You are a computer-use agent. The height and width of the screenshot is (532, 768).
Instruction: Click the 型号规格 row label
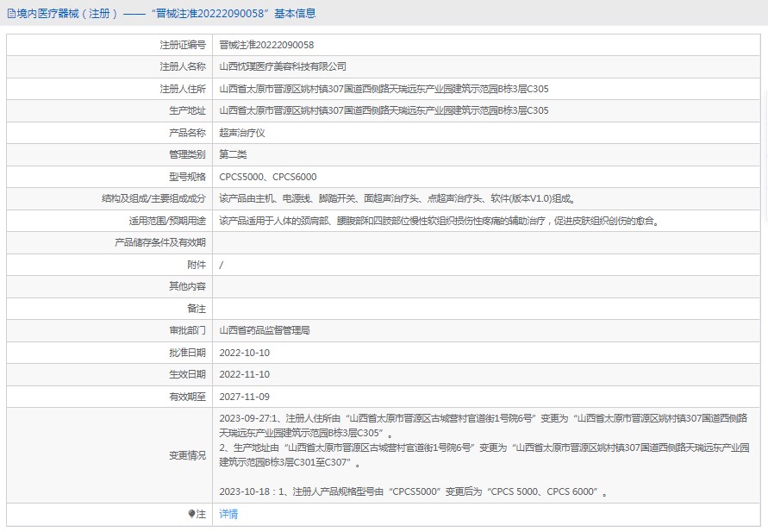point(188,177)
